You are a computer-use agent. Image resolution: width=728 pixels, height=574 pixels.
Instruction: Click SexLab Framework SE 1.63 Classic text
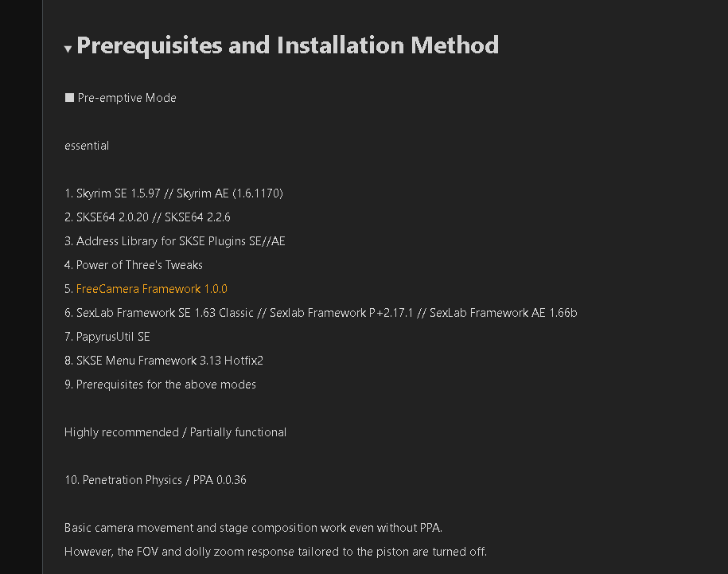[165, 313]
